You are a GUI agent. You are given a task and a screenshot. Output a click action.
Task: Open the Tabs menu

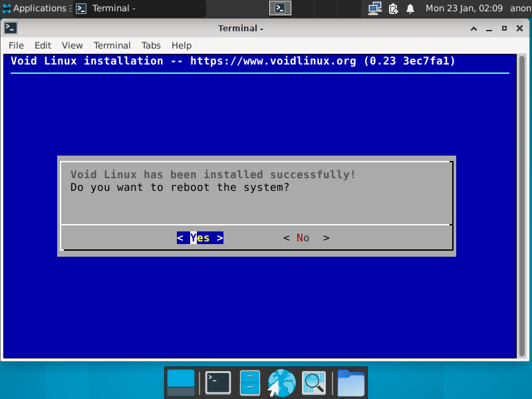[151, 45]
